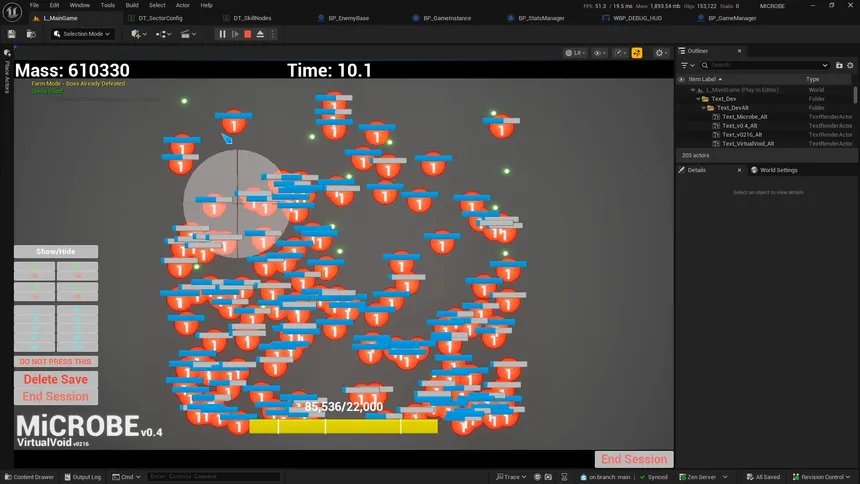The image size is (860, 484).
Task: Click the orange game view icon in viewport
Action: tap(637, 53)
